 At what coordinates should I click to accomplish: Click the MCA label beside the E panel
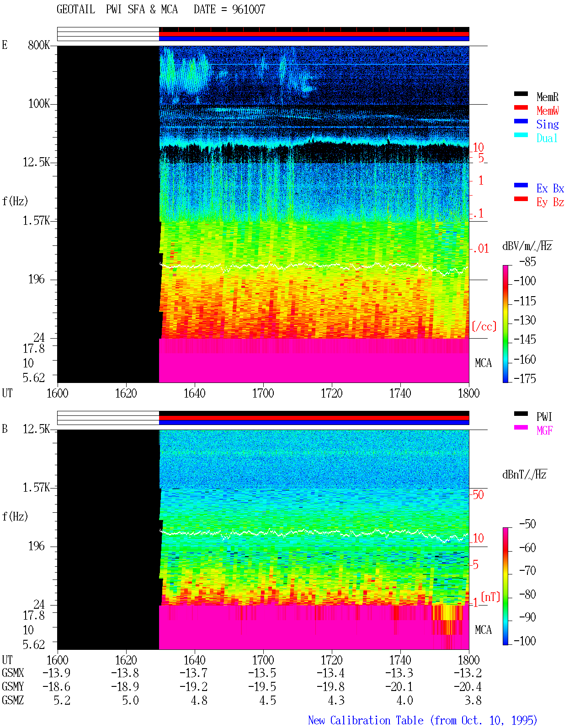pyautogui.click(x=483, y=363)
